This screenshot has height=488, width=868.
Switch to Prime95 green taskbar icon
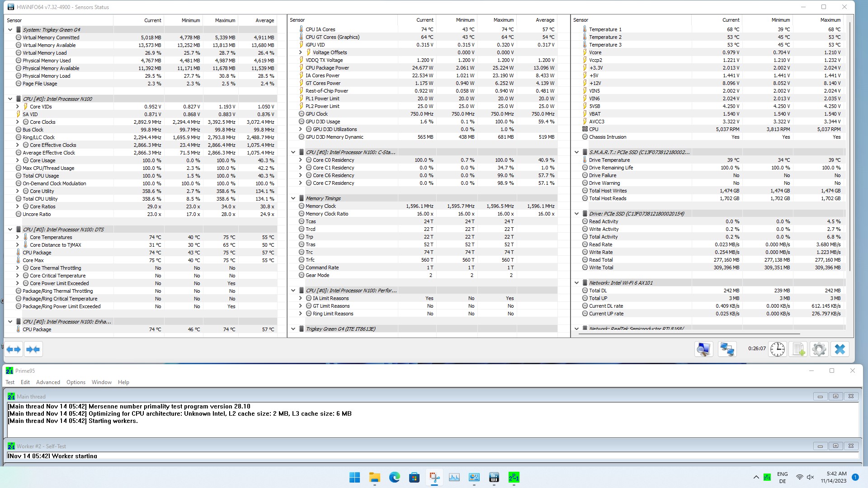[x=514, y=477]
